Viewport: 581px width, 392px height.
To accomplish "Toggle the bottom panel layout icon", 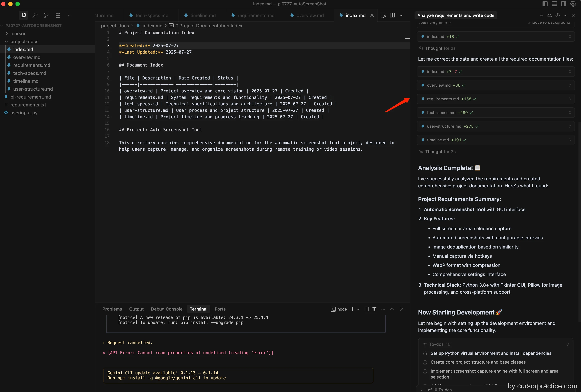I will coord(554,4).
